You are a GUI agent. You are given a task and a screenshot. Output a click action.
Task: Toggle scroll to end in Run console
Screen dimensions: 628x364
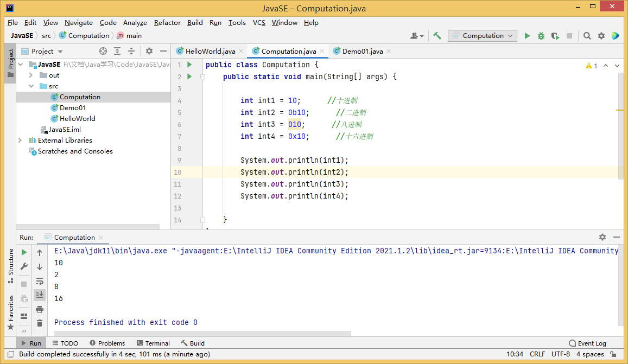click(40, 295)
